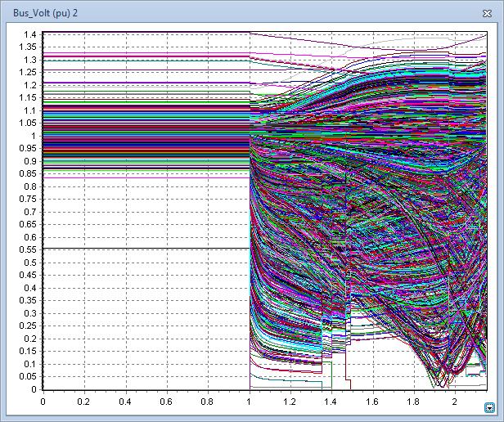Click the 1.2 x-axis label
Screen dimensions: 504x422
[290, 402]
